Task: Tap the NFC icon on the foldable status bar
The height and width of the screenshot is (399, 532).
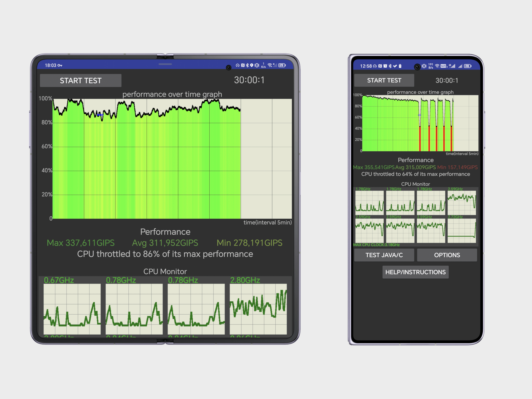Action: pos(243,65)
